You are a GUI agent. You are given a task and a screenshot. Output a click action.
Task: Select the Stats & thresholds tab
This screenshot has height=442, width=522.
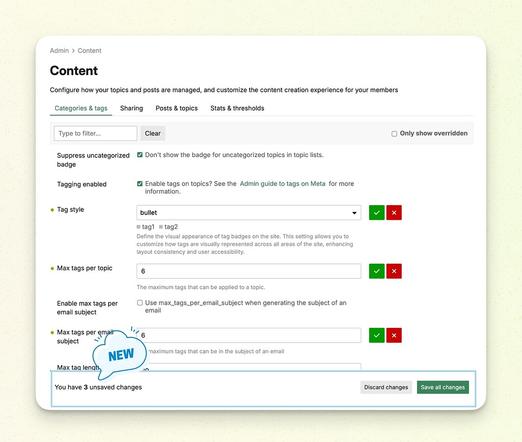tap(237, 108)
